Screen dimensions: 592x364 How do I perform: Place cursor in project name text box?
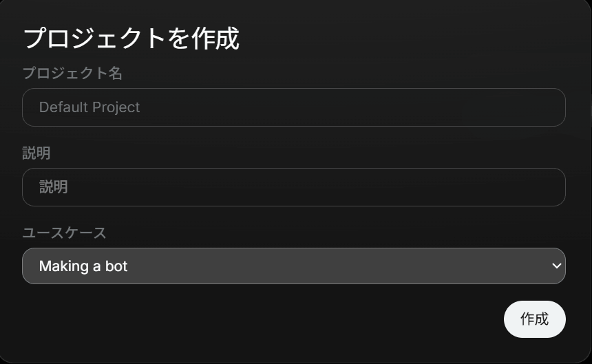pyautogui.click(x=293, y=107)
